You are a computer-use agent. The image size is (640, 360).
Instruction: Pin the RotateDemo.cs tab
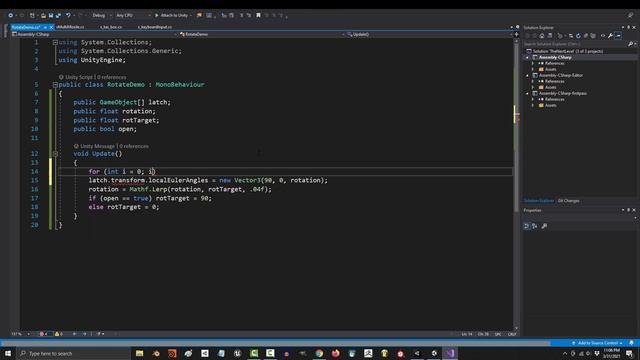tap(45, 27)
